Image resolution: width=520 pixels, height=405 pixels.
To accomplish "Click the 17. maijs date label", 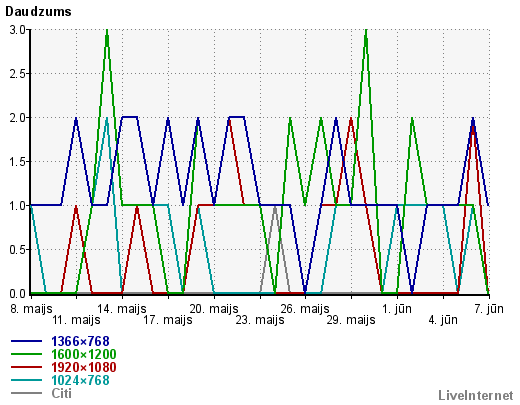I will (168, 320).
